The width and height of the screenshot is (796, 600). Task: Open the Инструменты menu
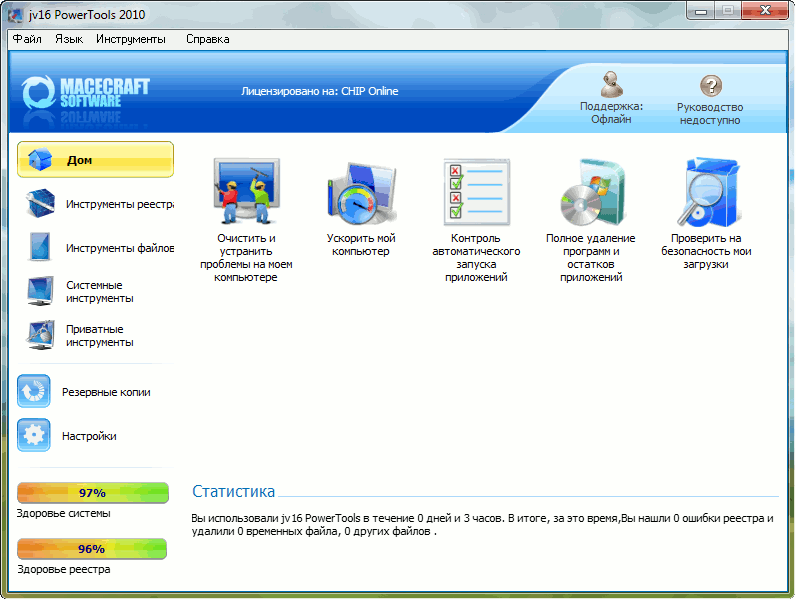tap(130, 39)
